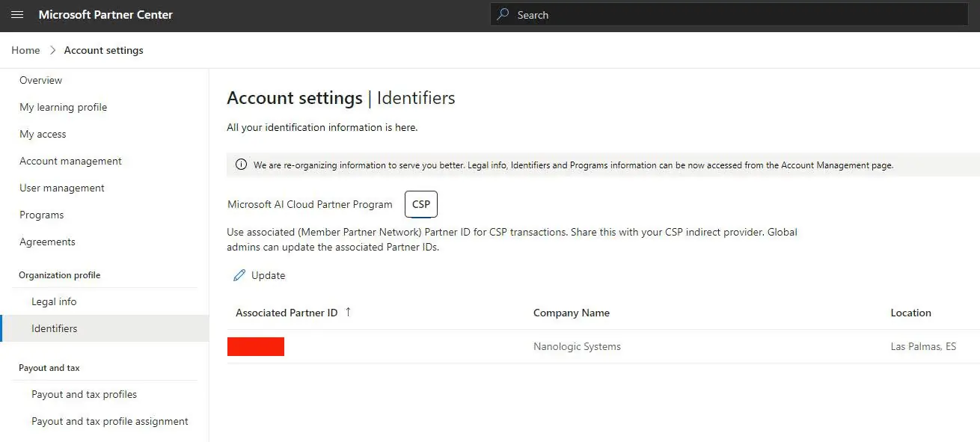
Task: Click Account settings breadcrumb
Action: click(104, 50)
